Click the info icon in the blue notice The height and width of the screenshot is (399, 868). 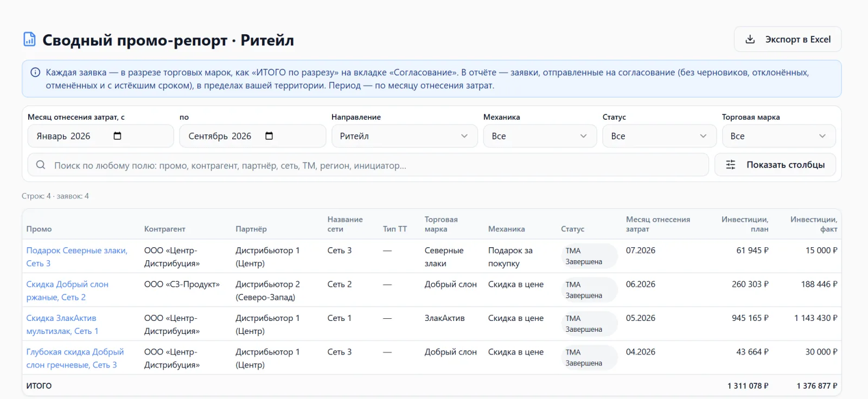[35, 72]
